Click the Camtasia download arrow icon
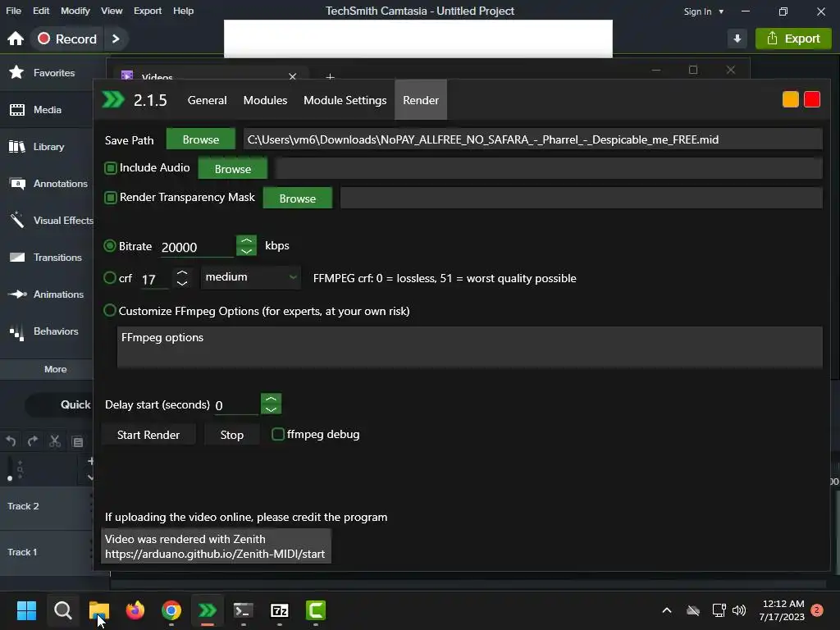This screenshot has width=840, height=630. pos(737,39)
